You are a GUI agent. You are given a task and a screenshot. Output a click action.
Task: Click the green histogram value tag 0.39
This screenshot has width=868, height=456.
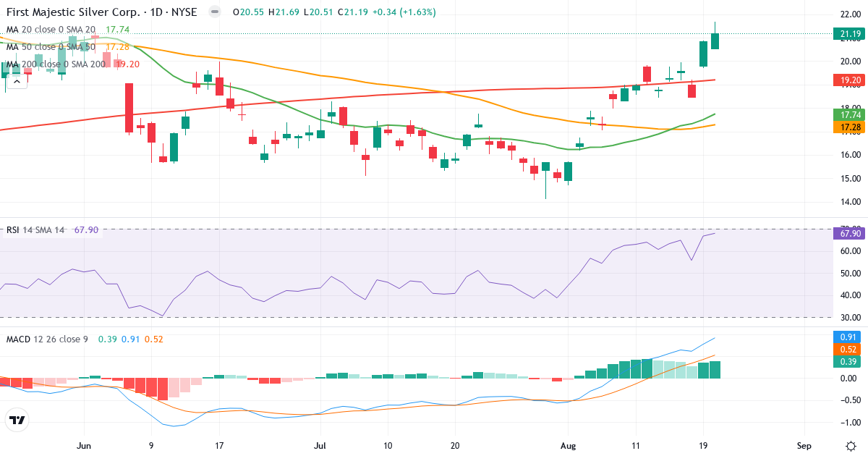pyautogui.click(x=846, y=361)
